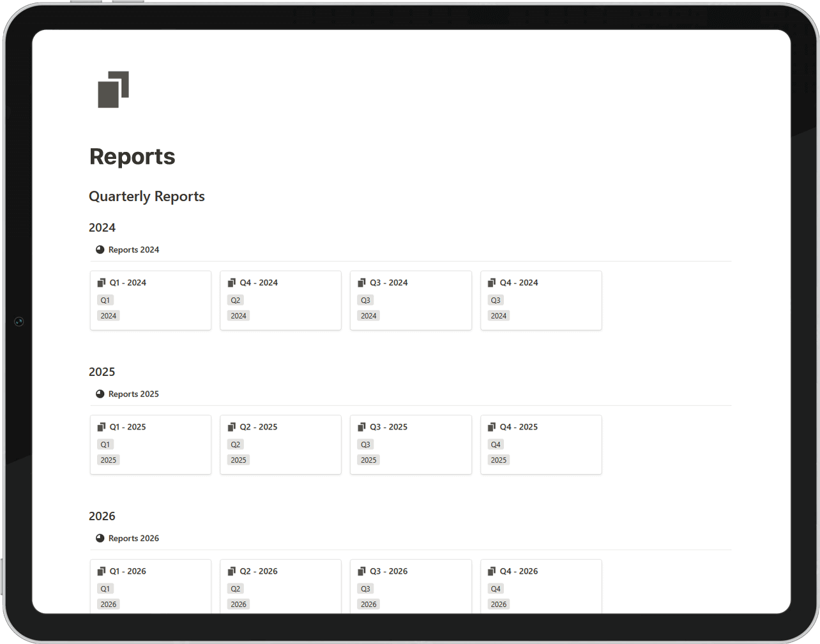Click the pie chart icon beside Reports 2026
The width and height of the screenshot is (820, 644).
(x=100, y=538)
